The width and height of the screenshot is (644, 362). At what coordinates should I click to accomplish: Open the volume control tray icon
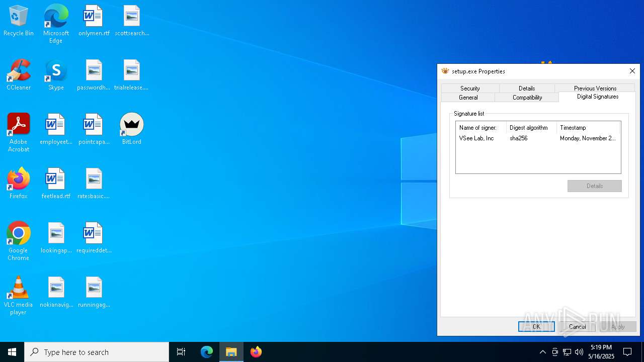click(x=579, y=352)
